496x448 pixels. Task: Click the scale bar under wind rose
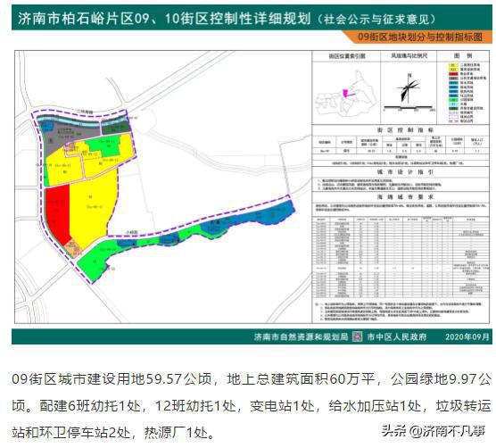coord(409,108)
